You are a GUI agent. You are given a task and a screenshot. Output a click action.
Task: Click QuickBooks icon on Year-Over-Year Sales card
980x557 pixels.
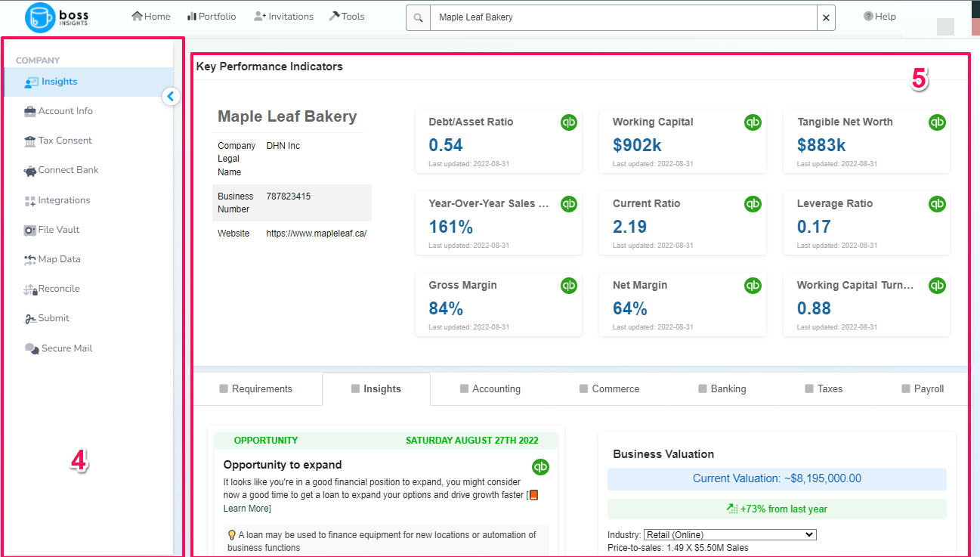coord(569,204)
